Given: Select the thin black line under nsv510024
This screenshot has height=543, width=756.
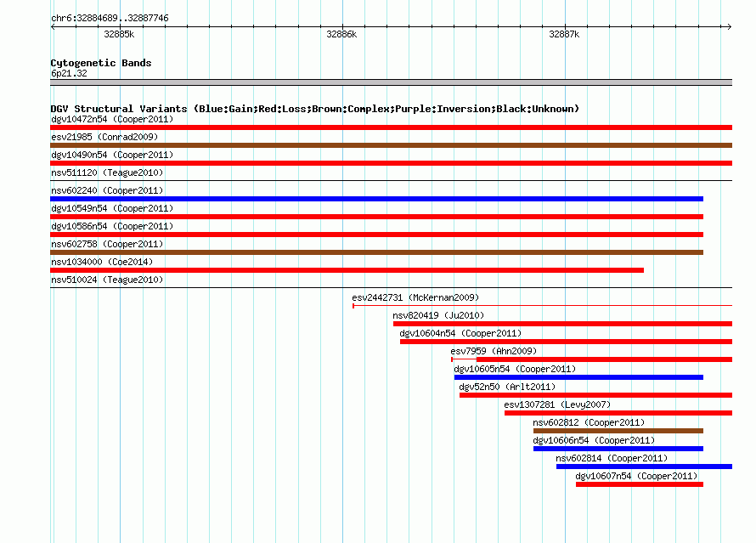Looking at the screenshot, I should click(x=391, y=288).
